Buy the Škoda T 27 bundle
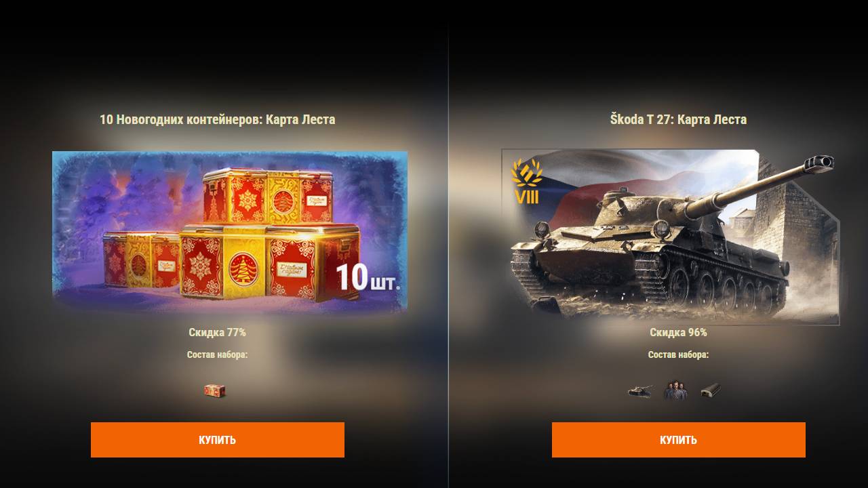This screenshot has height=488, width=868. pos(679,440)
